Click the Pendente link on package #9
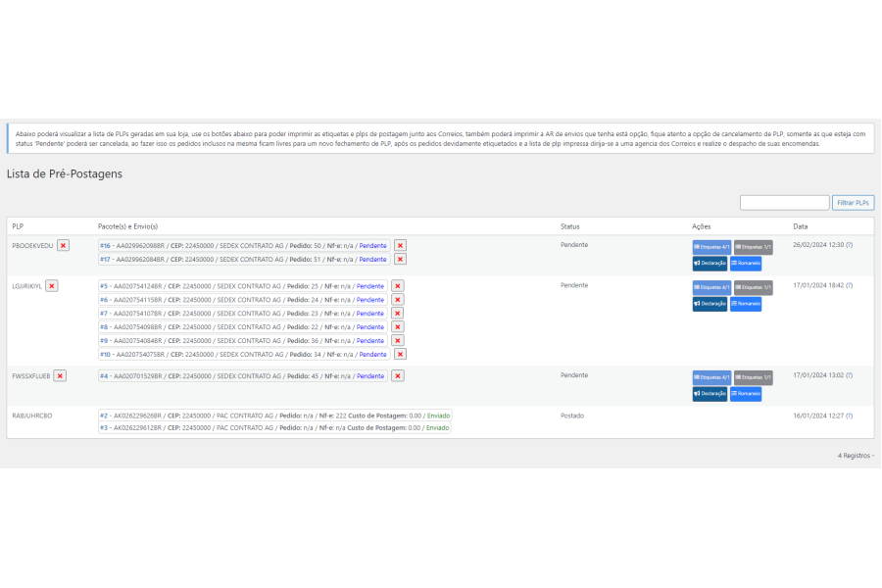882x588 pixels. click(370, 340)
